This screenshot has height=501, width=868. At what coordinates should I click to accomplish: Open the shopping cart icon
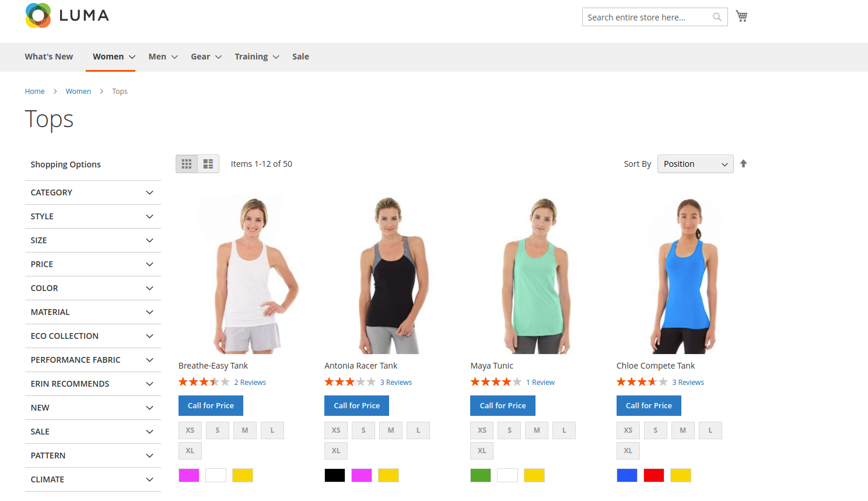click(x=741, y=16)
